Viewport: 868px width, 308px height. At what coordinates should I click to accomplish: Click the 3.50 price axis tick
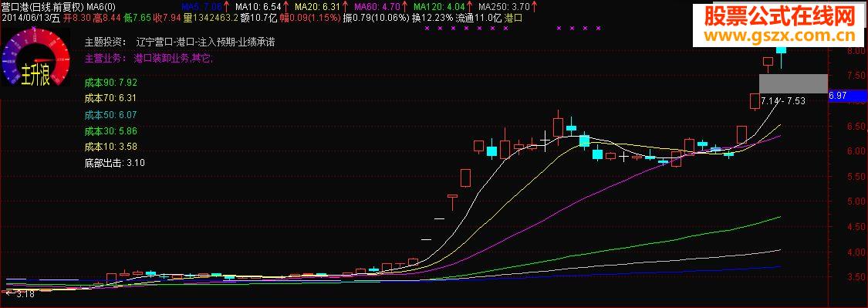click(857, 277)
